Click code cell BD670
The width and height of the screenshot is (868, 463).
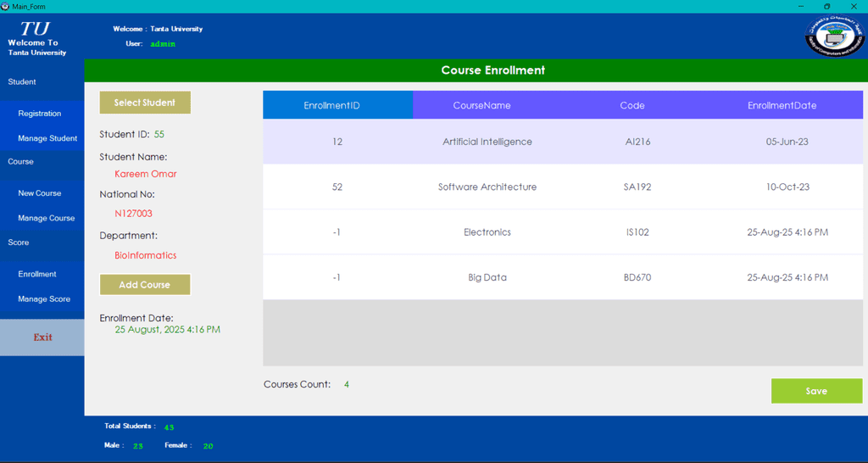[637, 277]
